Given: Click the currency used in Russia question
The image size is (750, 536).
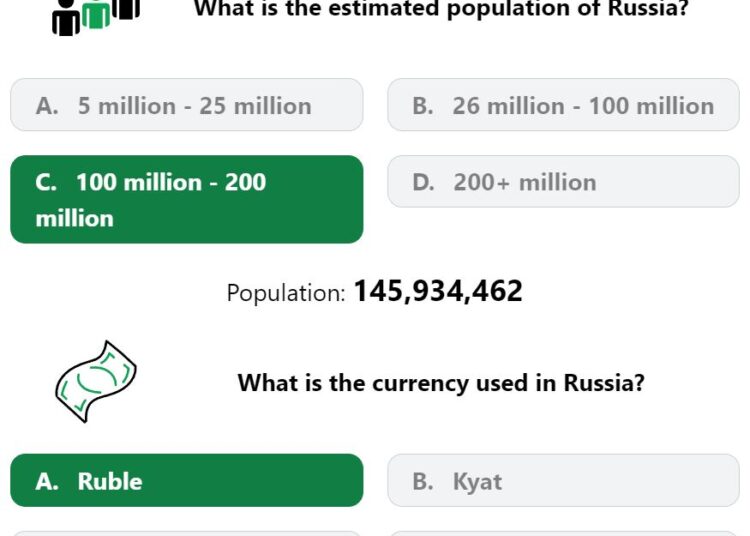Looking at the screenshot, I should [441, 383].
